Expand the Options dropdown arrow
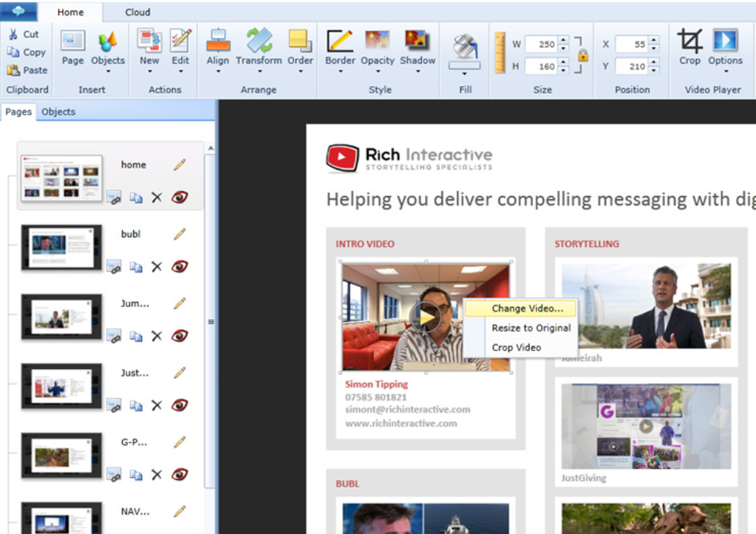This screenshot has height=534, width=756. point(726,72)
